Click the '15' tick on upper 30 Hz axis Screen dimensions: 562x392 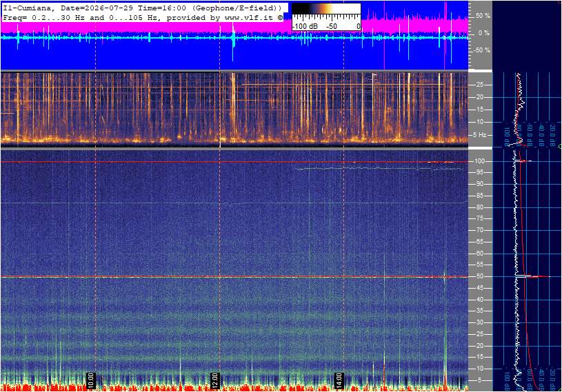coord(479,110)
